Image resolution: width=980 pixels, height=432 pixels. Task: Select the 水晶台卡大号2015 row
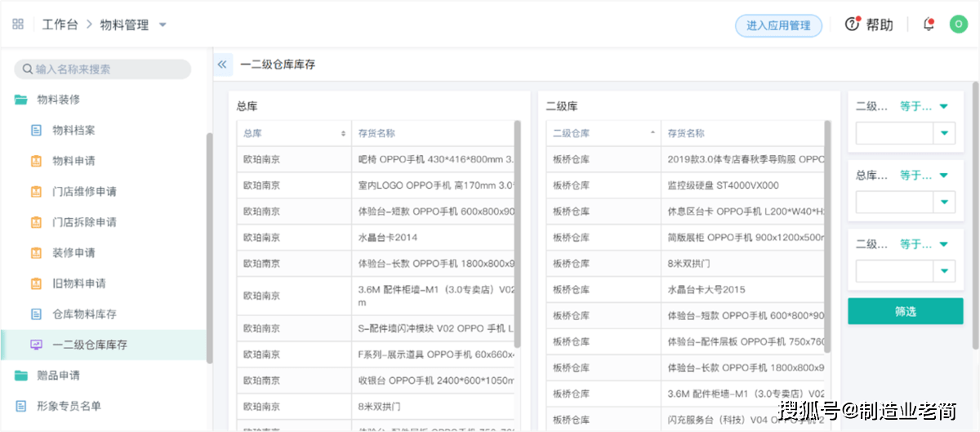point(684,289)
